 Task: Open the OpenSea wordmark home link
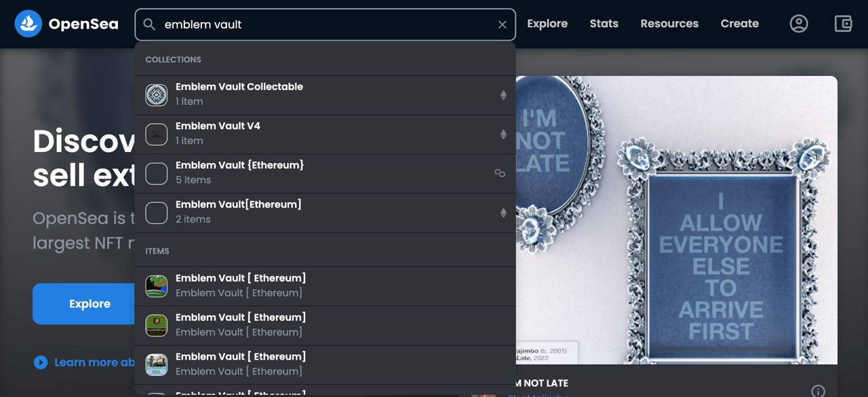[x=83, y=24]
